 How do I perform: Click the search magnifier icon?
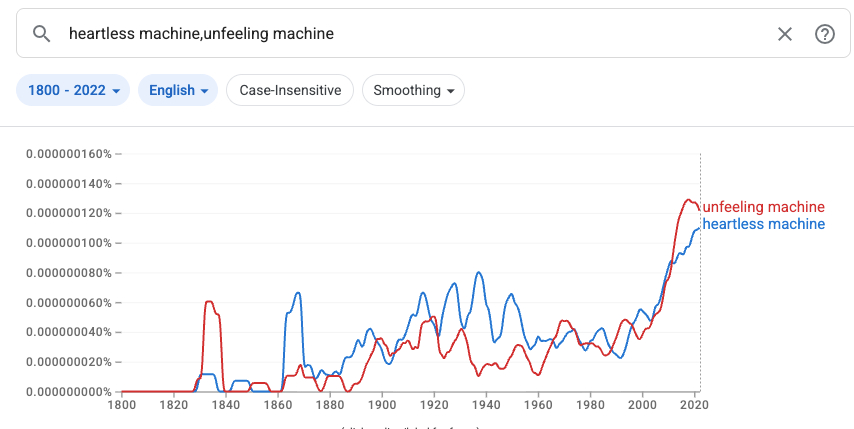click(41, 34)
